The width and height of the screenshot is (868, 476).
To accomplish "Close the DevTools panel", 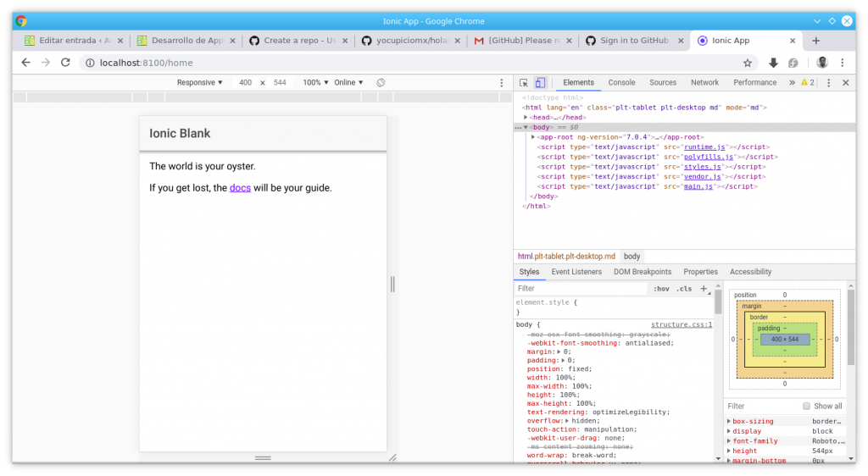I will (x=846, y=83).
